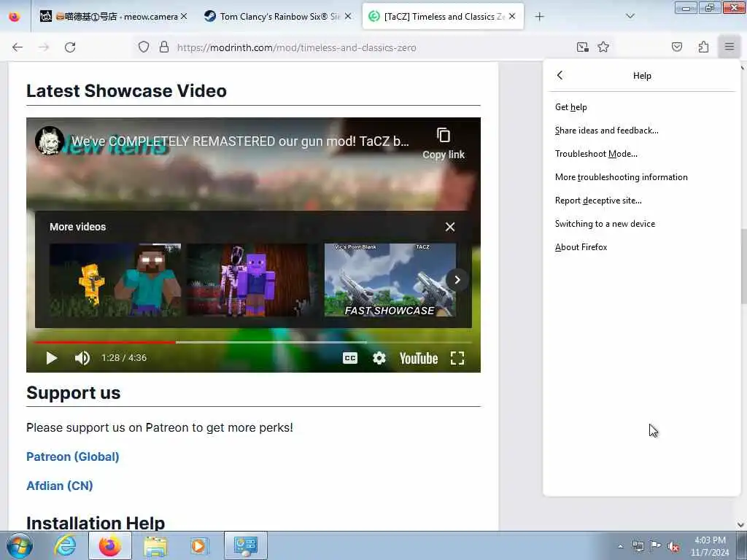Switch to Tom Clancy's Rainbow Six tab
The image size is (747, 560).
coord(279,16)
